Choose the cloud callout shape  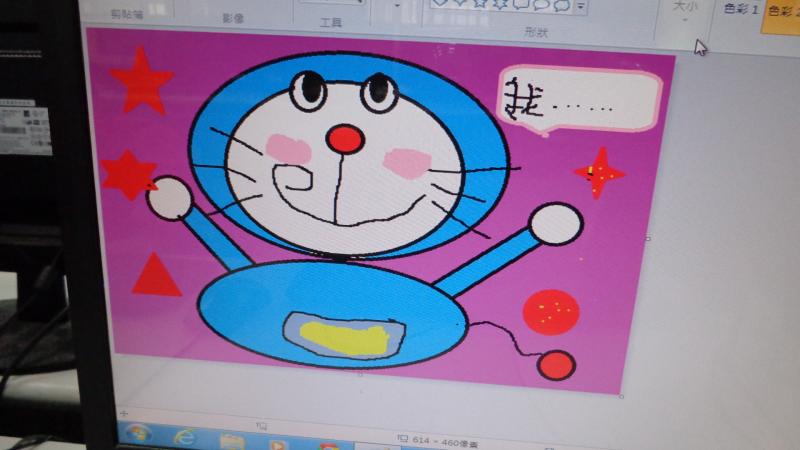tap(561, 5)
